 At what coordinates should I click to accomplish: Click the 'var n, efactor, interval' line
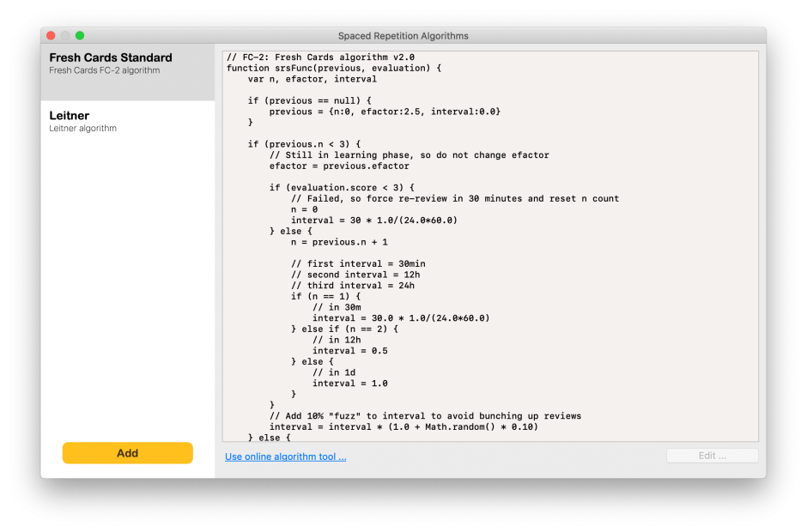tap(312, 79)
